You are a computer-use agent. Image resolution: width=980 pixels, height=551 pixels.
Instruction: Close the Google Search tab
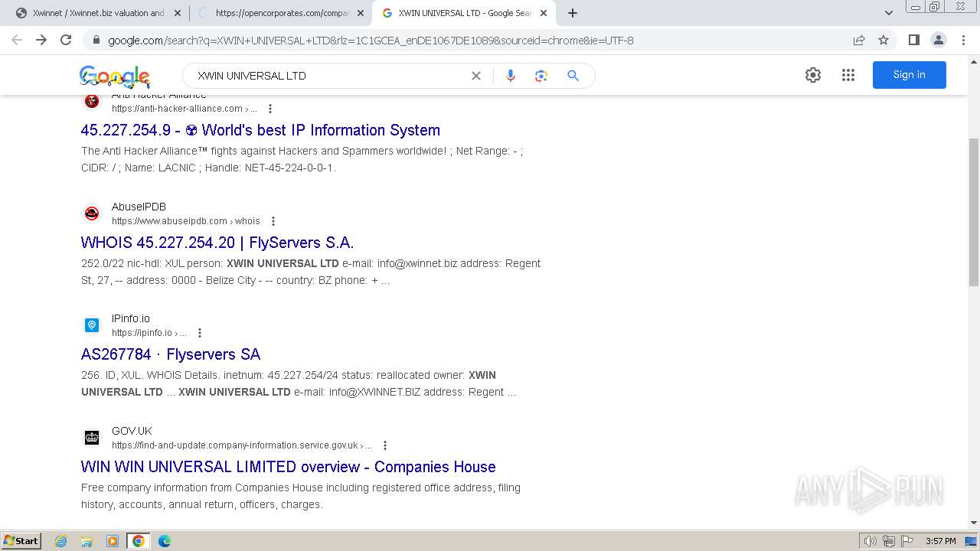[543, 13]
